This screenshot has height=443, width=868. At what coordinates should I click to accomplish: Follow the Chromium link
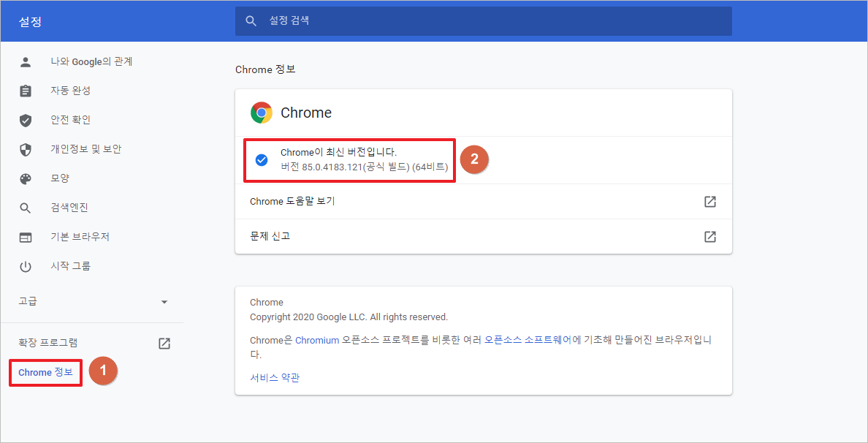point(316,340)
